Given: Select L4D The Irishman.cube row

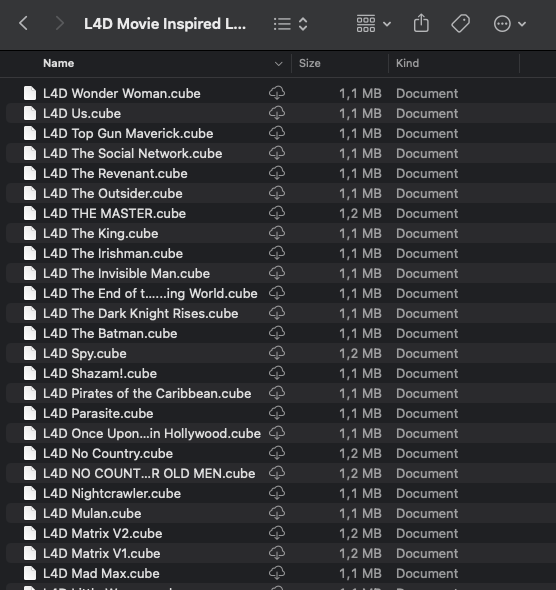Looking at the screenshot, I should click(281, 253).
